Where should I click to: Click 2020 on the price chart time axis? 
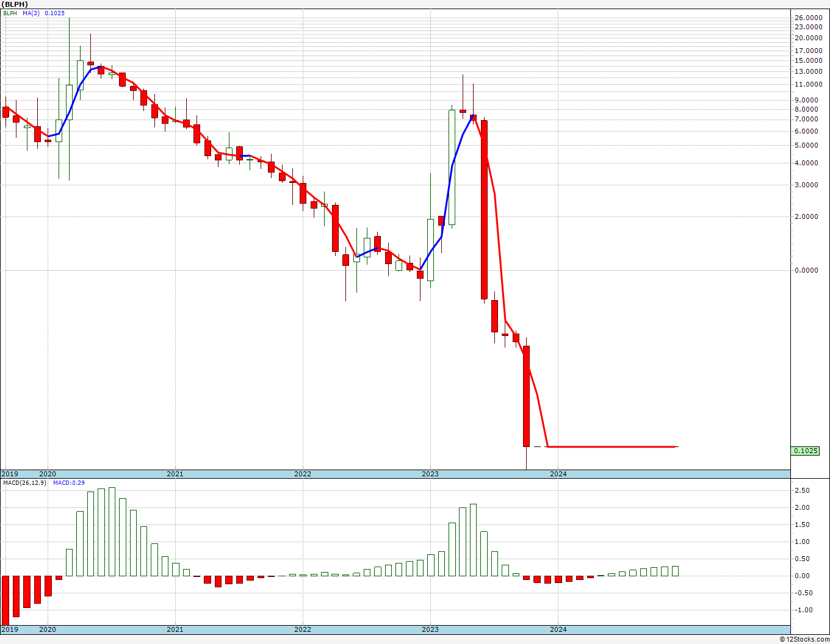click(x=47, y=474)
